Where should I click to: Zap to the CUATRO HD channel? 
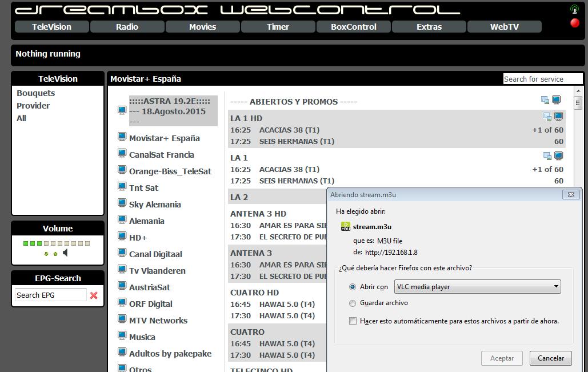pyautogui.click(x=255, y=293)
